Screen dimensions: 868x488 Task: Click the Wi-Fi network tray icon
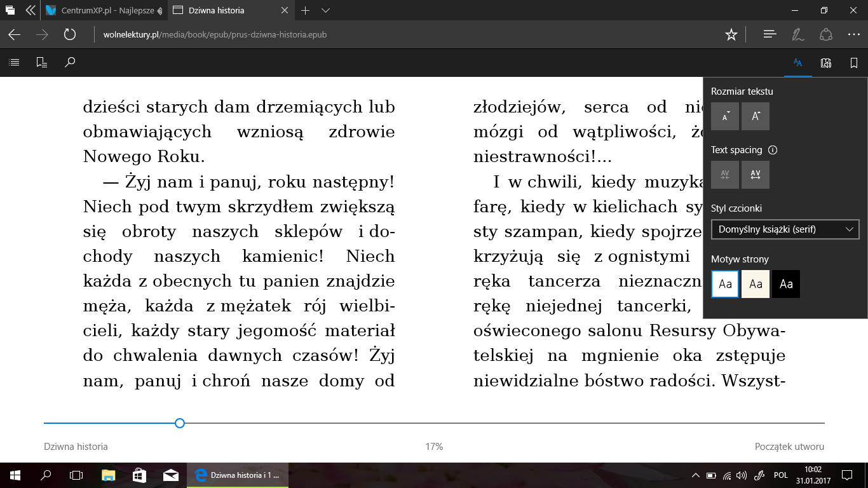click(727, 475)
